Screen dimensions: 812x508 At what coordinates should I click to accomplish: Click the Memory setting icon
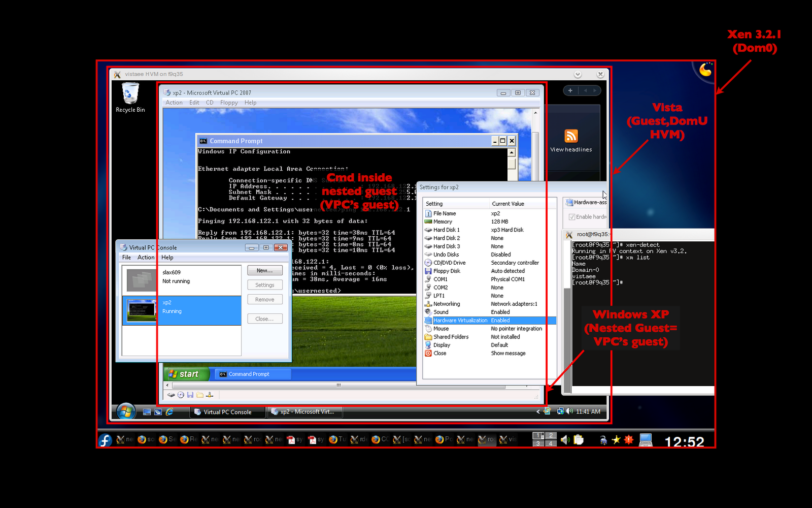(x=428, y=221)
